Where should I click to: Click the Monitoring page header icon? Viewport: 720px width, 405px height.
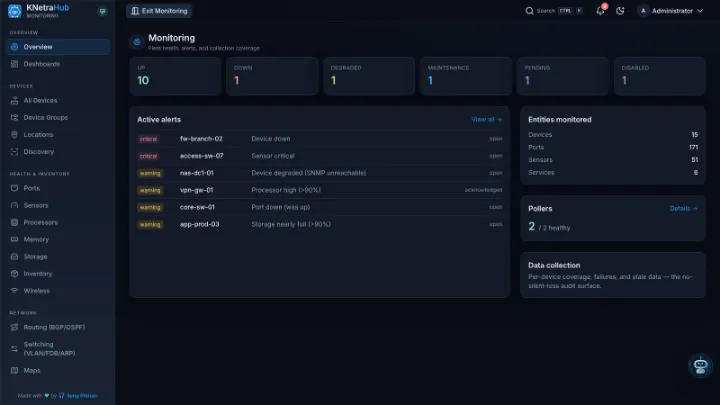[137, 42]
